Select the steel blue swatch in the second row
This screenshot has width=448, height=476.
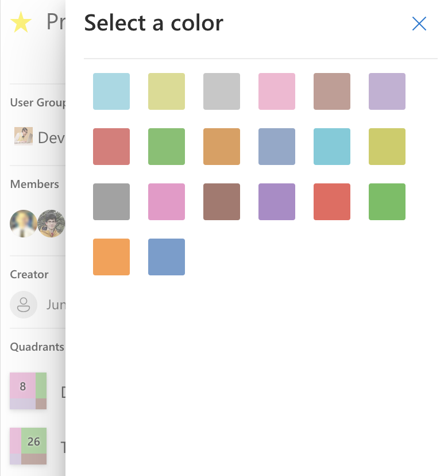point(276,147)
